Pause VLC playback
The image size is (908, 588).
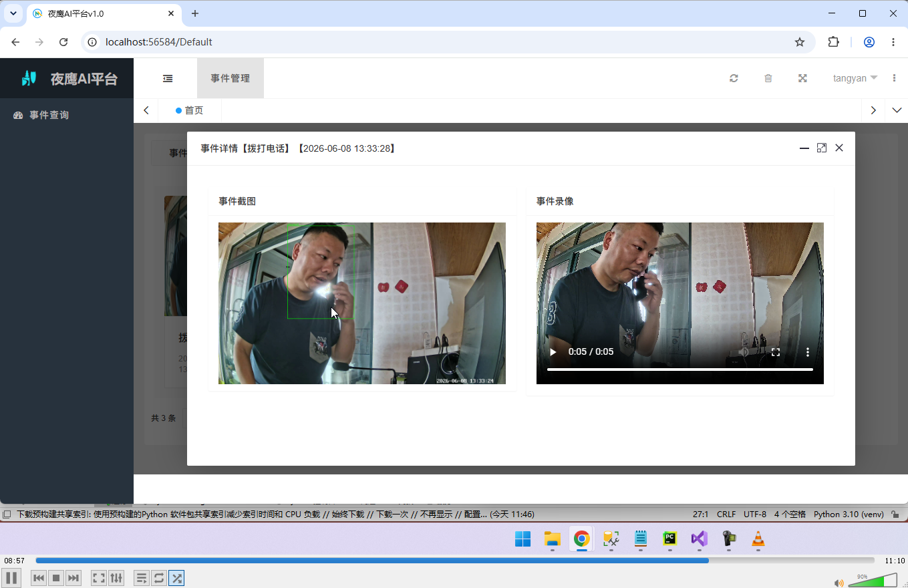coord(11,577)
